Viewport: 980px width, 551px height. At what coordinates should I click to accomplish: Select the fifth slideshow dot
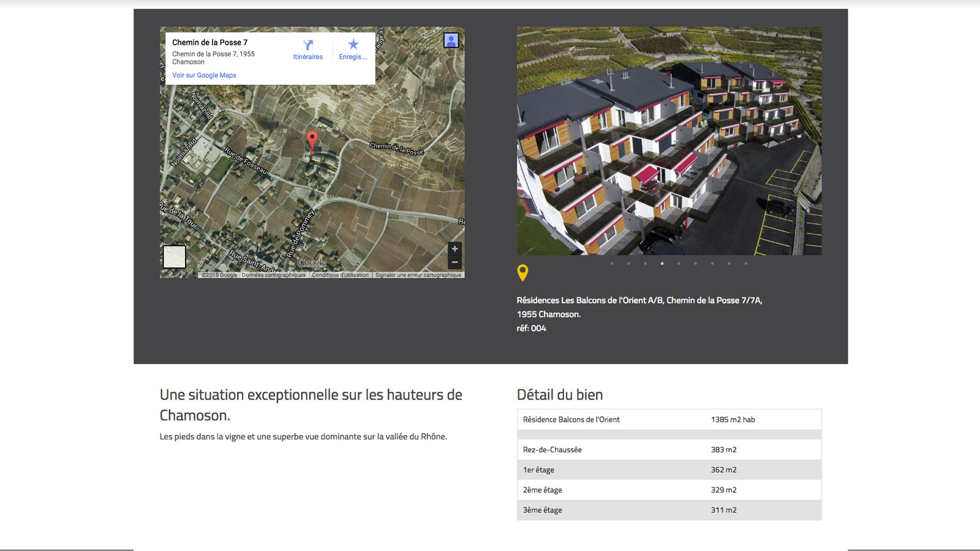(679, 264)
